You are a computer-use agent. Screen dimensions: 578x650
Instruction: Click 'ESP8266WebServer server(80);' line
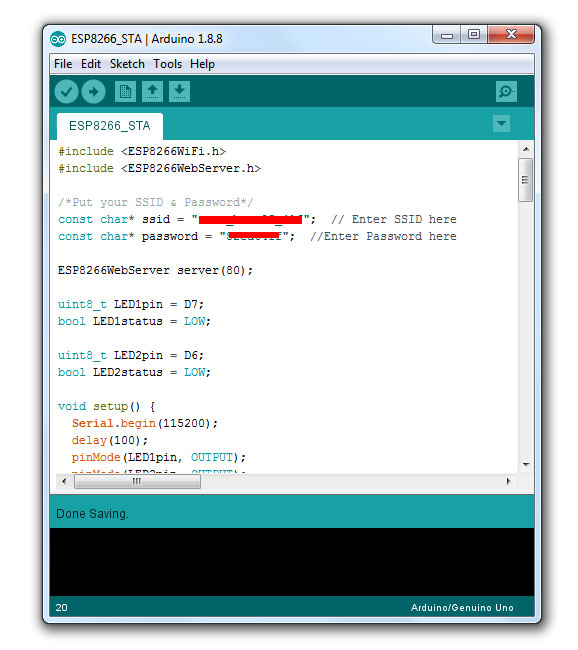point(155,271)
